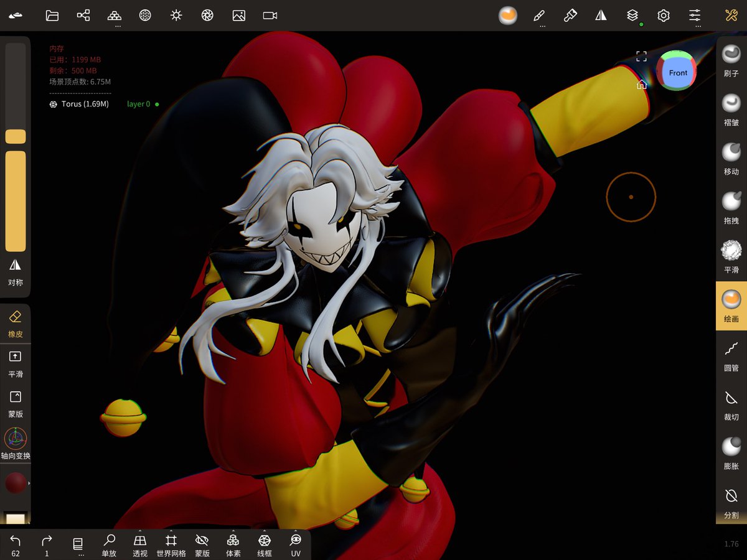Select the 拖拽 drag tool

tap(731, 208)
